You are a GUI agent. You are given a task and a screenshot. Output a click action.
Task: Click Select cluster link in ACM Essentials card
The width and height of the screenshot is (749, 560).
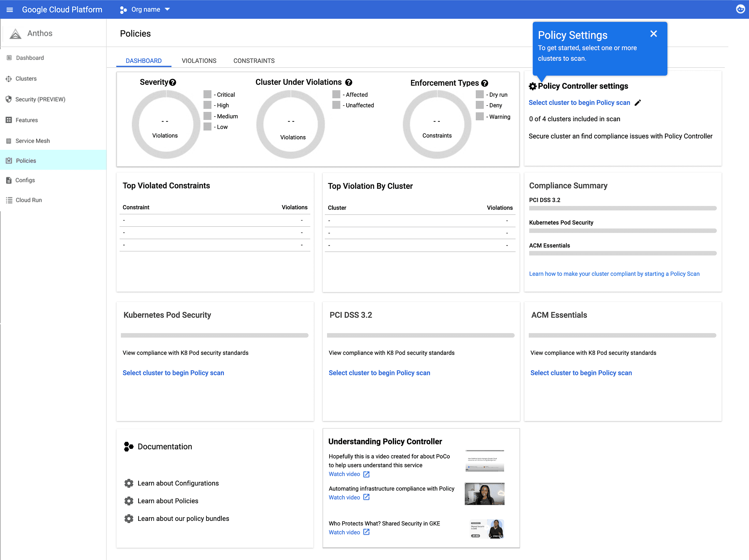coord(581,373)
